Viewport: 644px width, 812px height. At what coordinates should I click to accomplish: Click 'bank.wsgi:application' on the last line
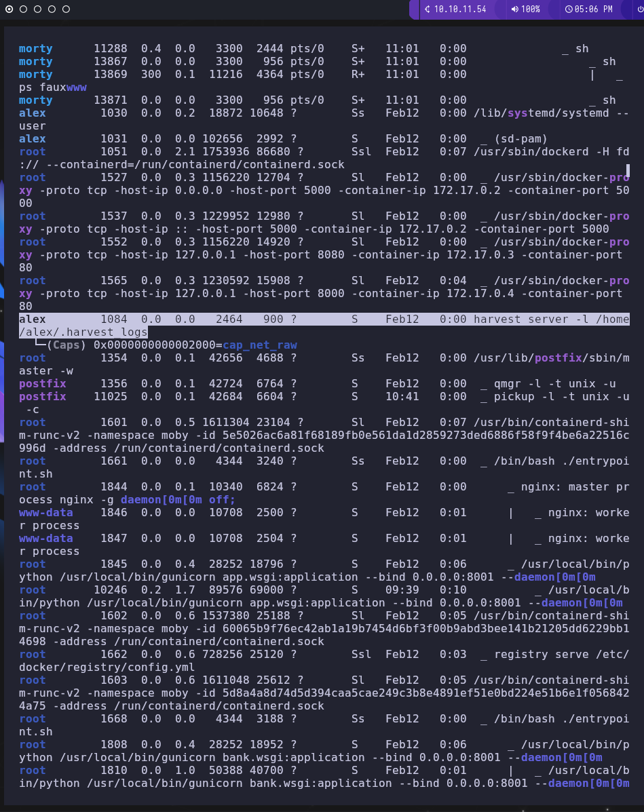pos(321,784)
